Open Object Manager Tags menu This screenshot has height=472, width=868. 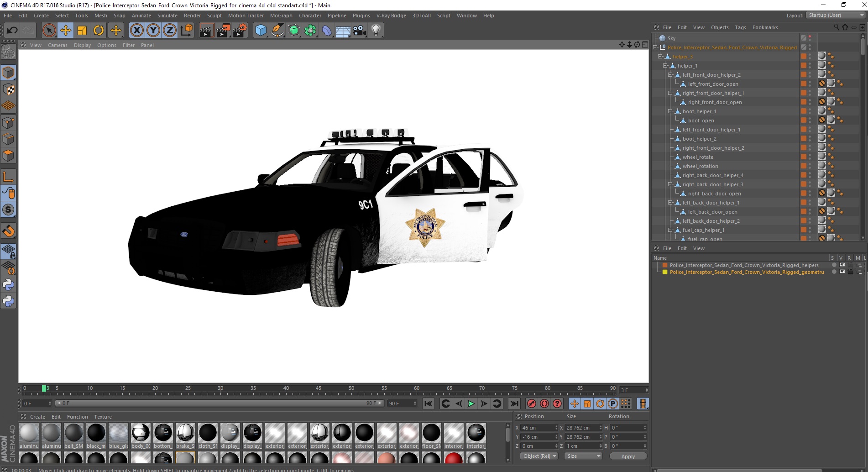tap(740, 27)
